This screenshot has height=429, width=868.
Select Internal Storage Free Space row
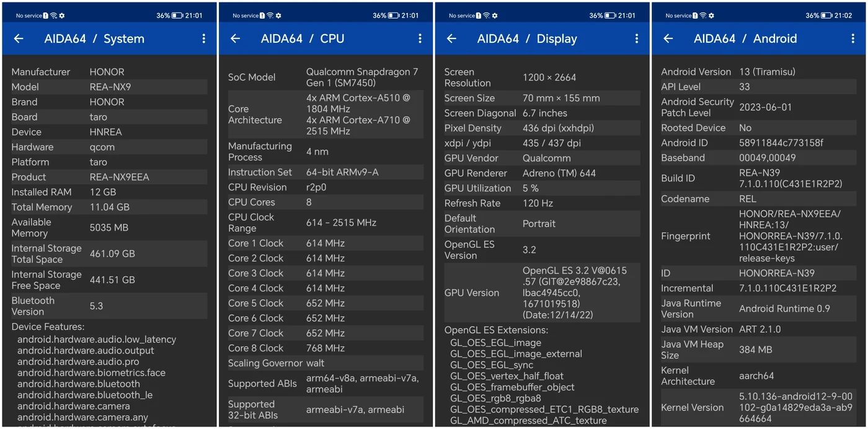click(x=109, y=280)
